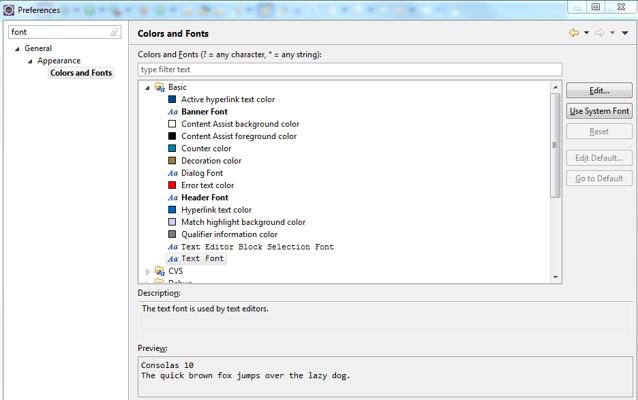
Task: Click the Banner Font 'Aa' icon
Action: (172, 112)
